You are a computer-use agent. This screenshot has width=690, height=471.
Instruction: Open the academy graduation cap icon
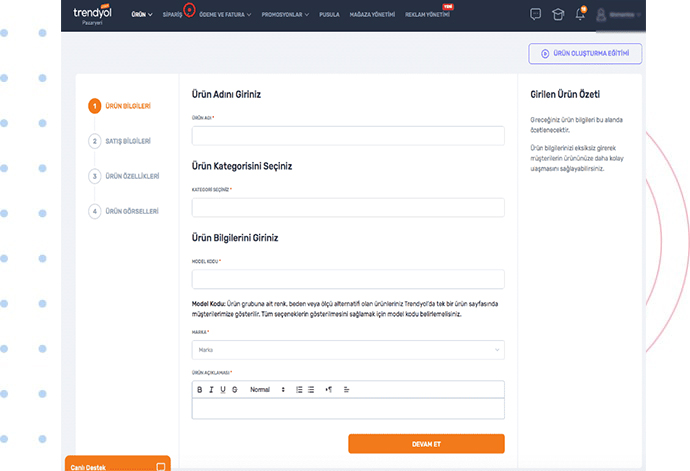(558, 15)
